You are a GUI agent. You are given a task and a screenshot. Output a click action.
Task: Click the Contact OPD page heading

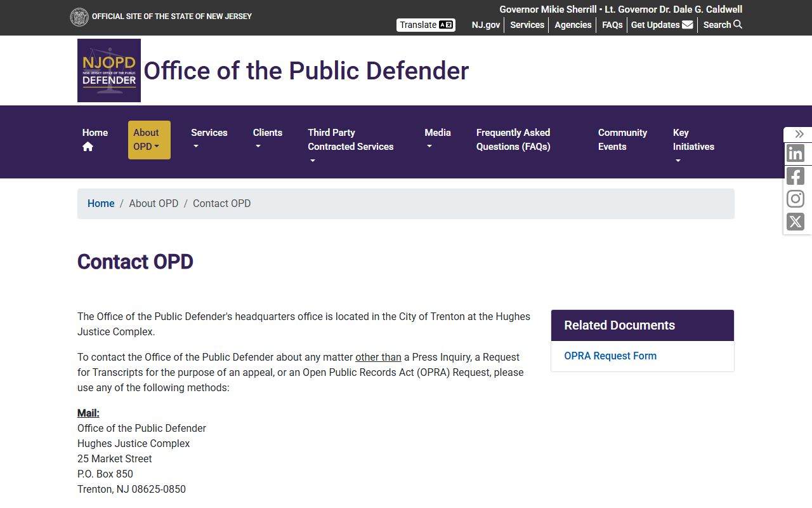point(135,262)
